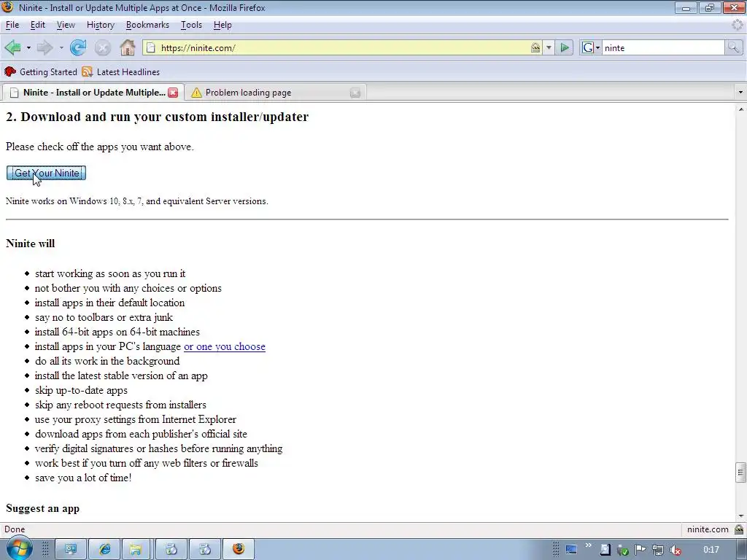The image size is (747, 560).
Task: Open the Google search engine selector
Action: coord(591,47)
